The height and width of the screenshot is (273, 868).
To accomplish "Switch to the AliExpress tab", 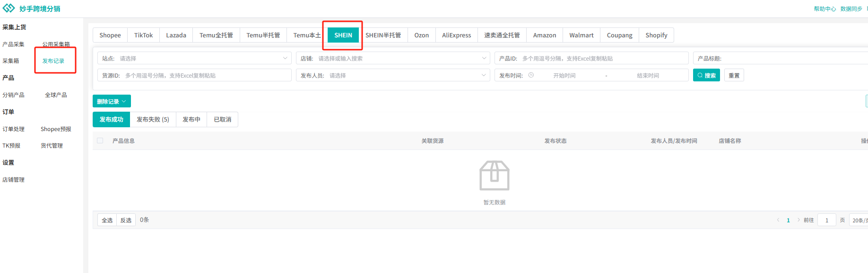I will [457, 35].
